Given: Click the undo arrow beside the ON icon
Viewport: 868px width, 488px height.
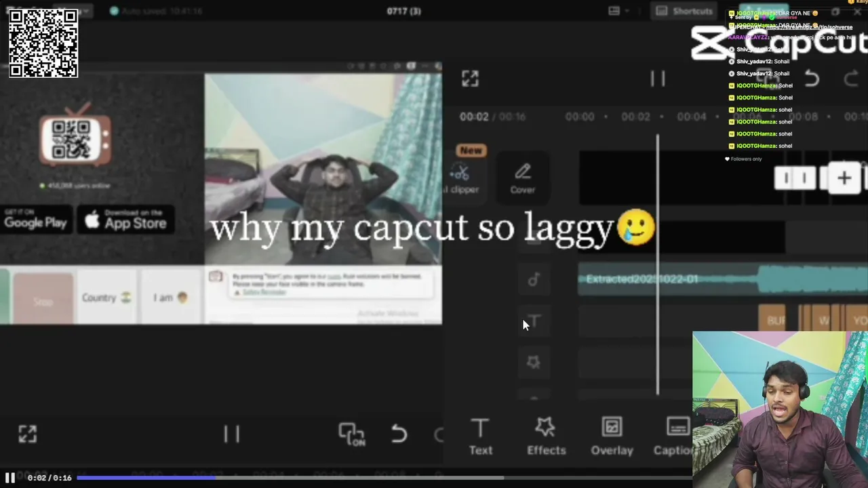Looking at the screenshot, I should pyautogui.click(x=399, y=434).
